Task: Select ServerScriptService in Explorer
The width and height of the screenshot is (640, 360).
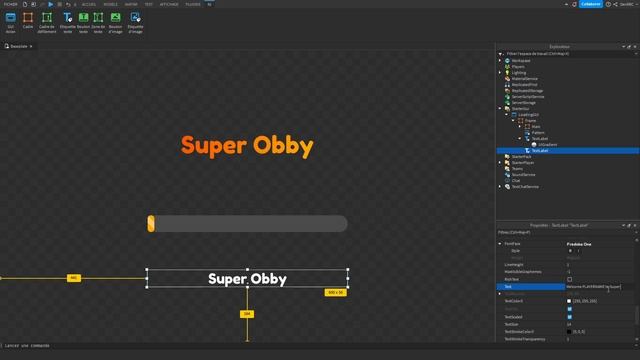Action: click(528, 97)
